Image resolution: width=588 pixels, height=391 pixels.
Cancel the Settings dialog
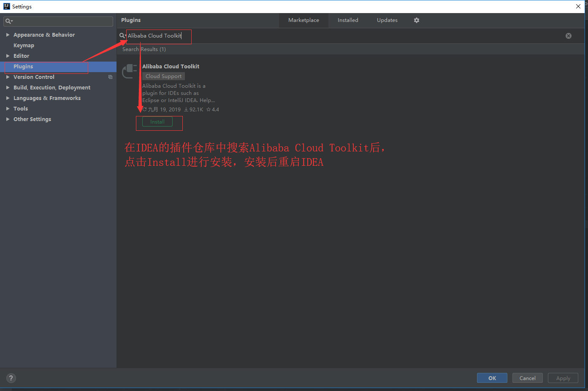coord(528,378)
